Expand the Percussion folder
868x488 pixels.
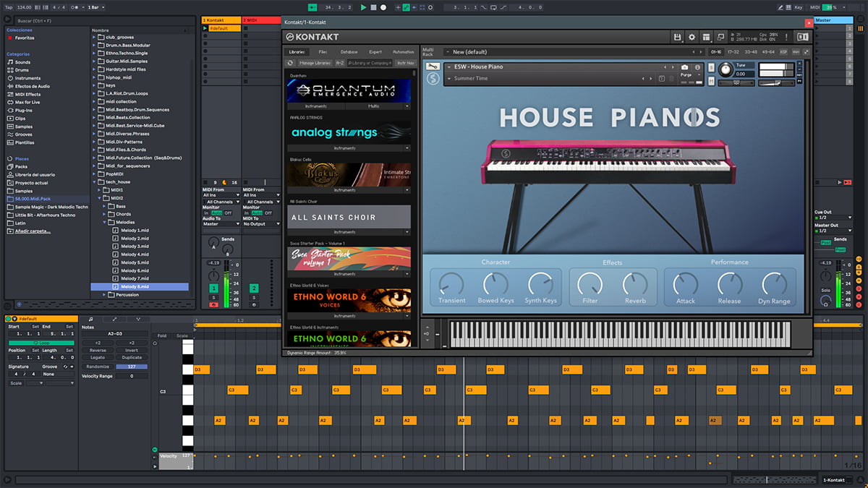[x=106, y=295]
